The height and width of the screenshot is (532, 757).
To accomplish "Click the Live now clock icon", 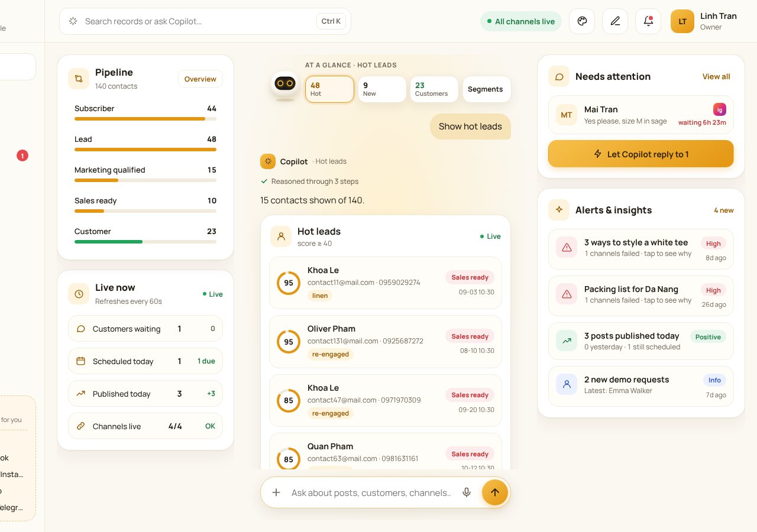I will (79, 294).
